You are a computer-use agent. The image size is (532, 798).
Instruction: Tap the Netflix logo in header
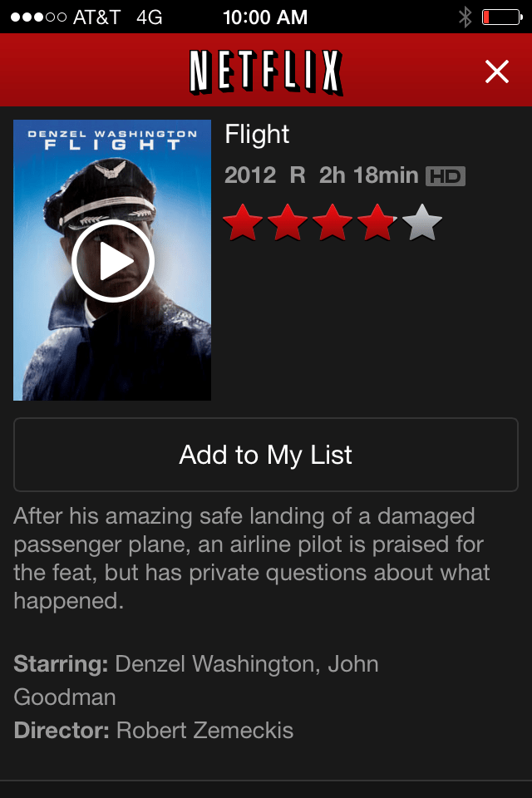coord(266,71)
